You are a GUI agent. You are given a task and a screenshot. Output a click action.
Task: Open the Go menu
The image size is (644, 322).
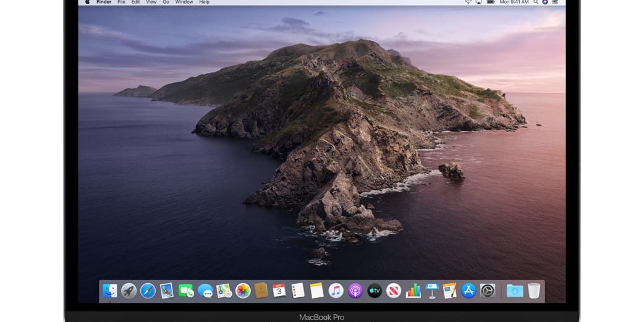tap(166, 2)
